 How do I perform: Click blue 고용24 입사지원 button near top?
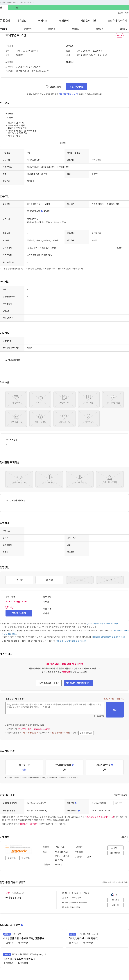pos(76,87)
